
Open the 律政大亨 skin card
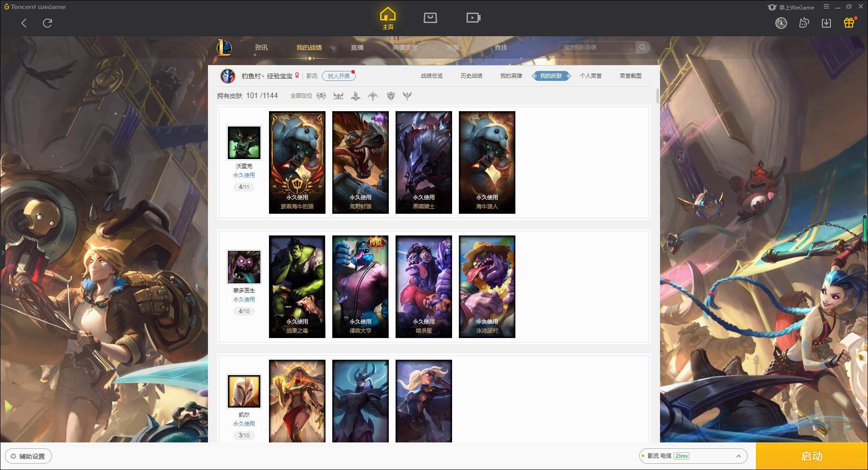click(360, 287)
